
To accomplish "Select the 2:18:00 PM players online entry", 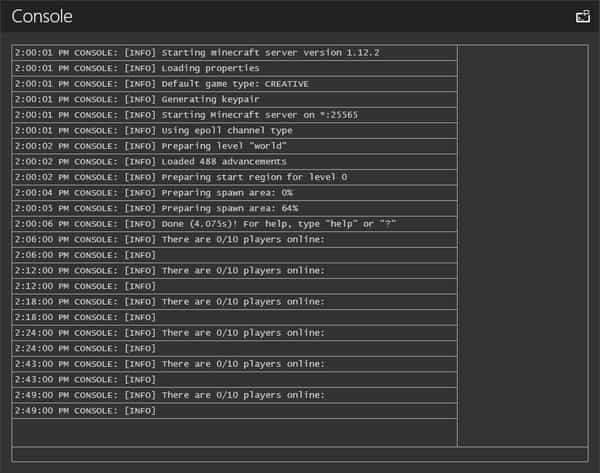I will [235, 301].
